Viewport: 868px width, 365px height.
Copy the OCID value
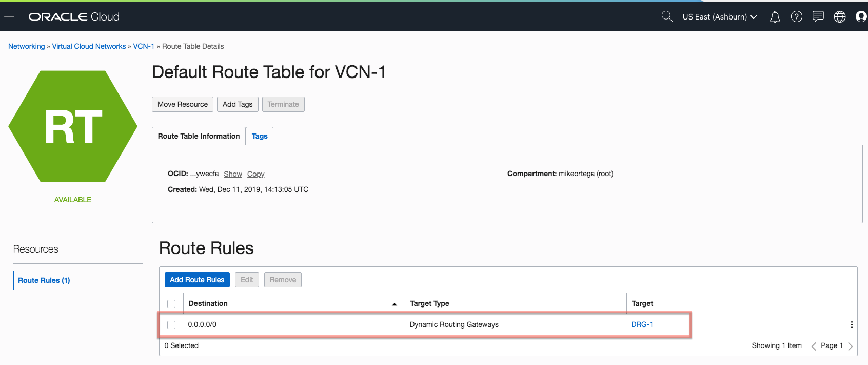pyautogui.click(x=255, y=174)
